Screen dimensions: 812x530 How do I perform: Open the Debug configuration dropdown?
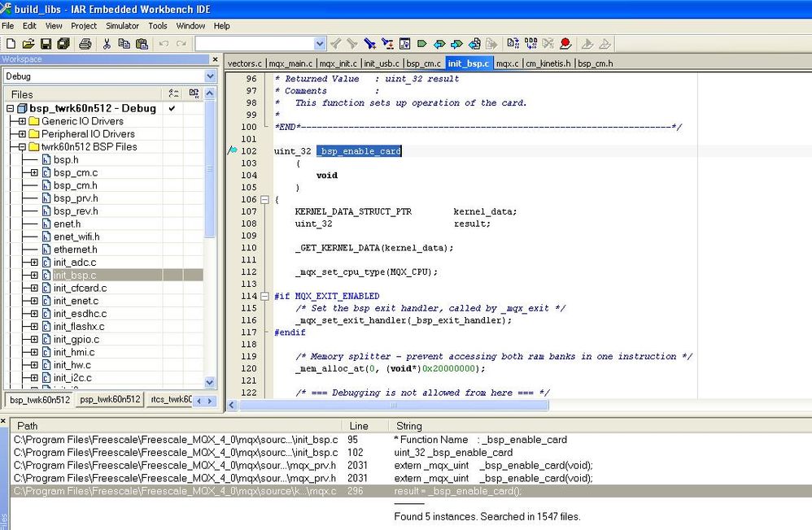(210, 76)
